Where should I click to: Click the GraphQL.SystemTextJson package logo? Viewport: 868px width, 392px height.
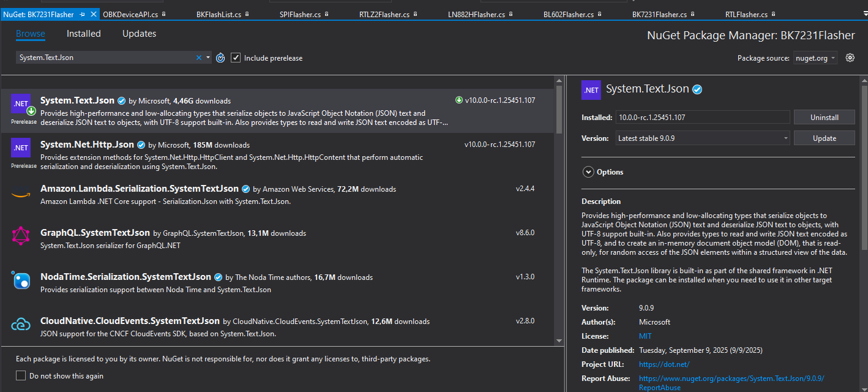coord(21,236)
